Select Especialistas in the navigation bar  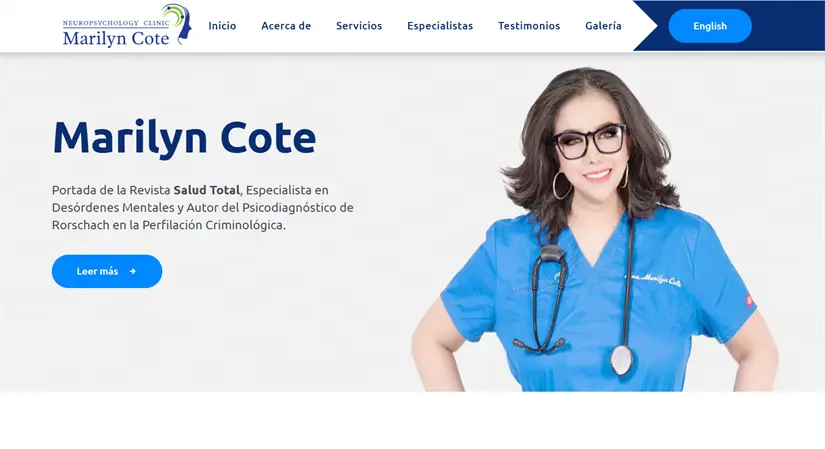pyautogui.click(x=440, y=26)
